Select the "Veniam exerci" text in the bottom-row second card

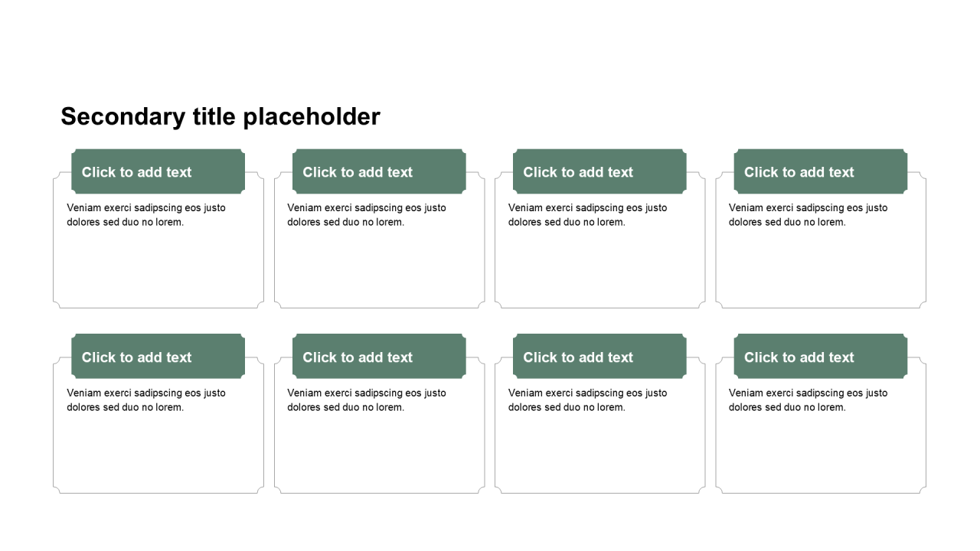coord(367,400)
